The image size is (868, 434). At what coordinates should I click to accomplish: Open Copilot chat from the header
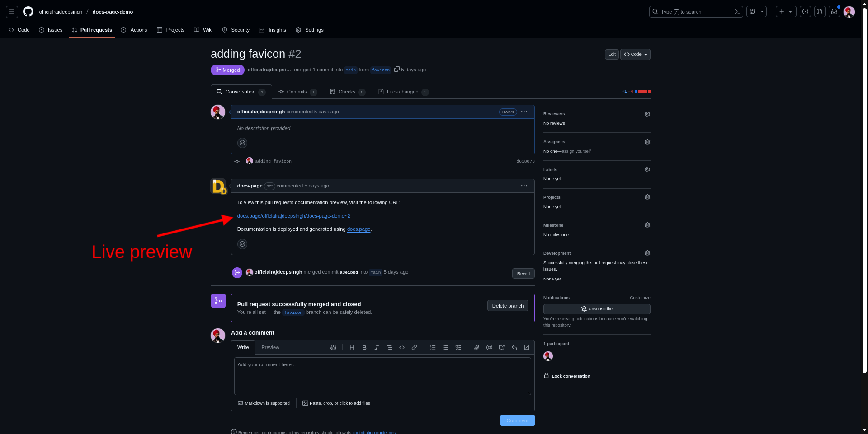[752, 12]
